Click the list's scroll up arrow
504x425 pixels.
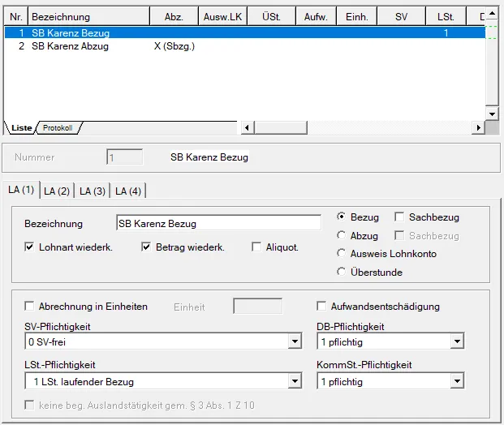492,13
